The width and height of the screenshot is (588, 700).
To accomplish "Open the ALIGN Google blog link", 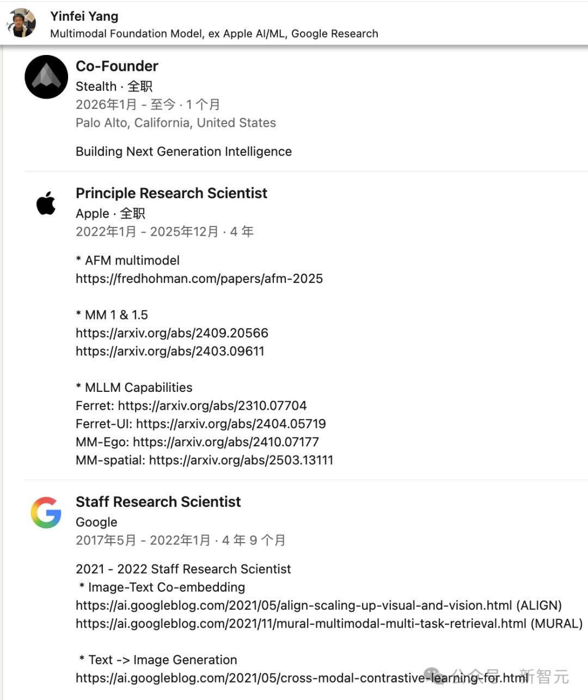I will coord(294,605).
